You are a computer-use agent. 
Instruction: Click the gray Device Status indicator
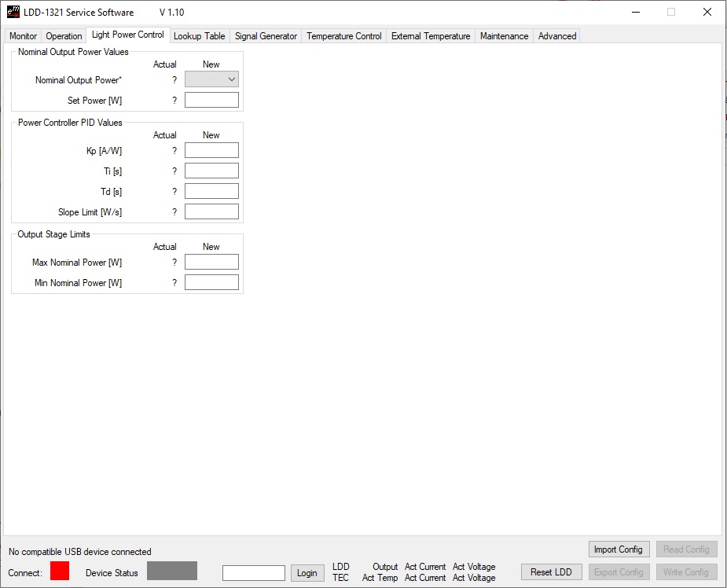coord(172,571)
